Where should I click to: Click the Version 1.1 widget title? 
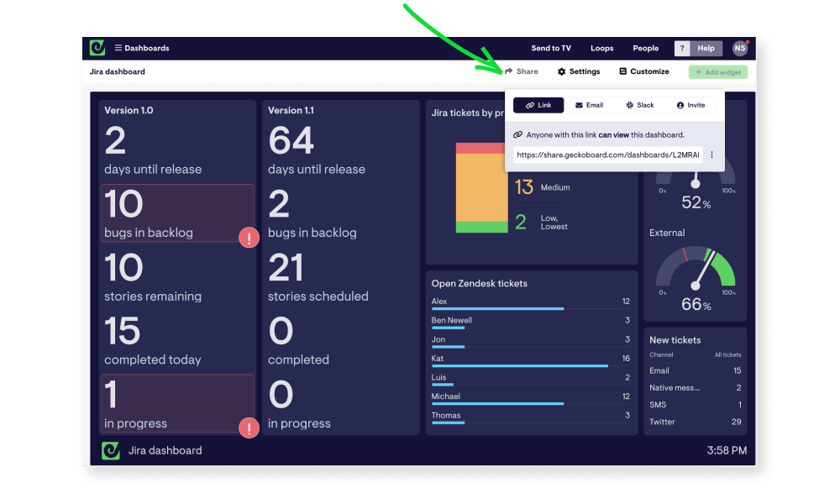[291, 110]
